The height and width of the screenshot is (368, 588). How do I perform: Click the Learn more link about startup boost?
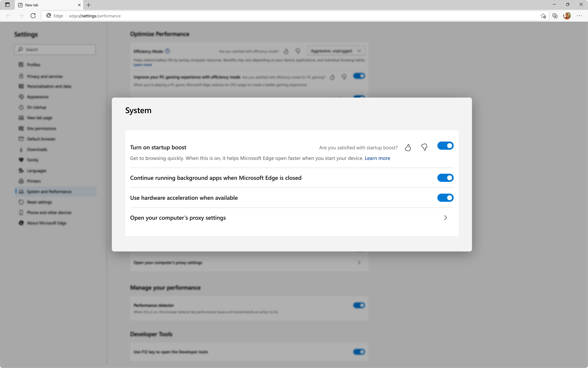coord(377,158)
